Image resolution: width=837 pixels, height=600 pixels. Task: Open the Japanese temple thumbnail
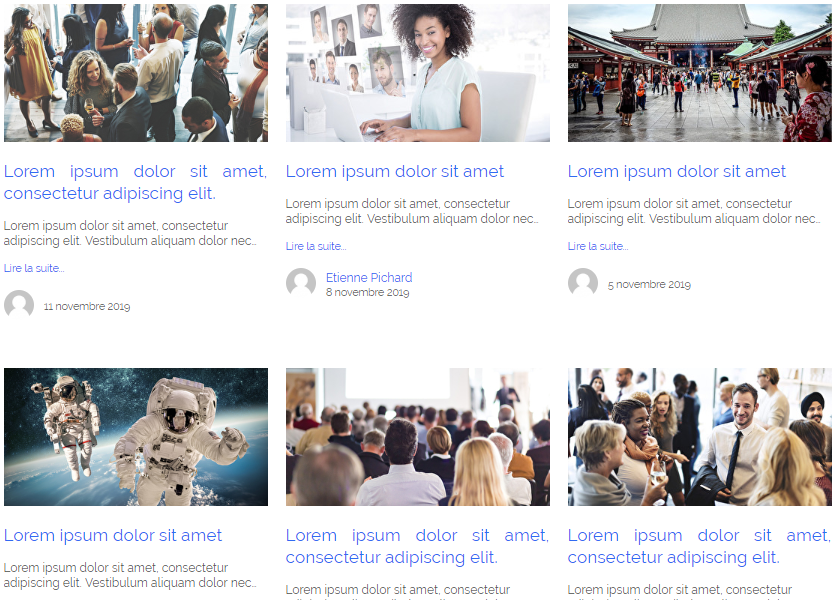(699, 73)
